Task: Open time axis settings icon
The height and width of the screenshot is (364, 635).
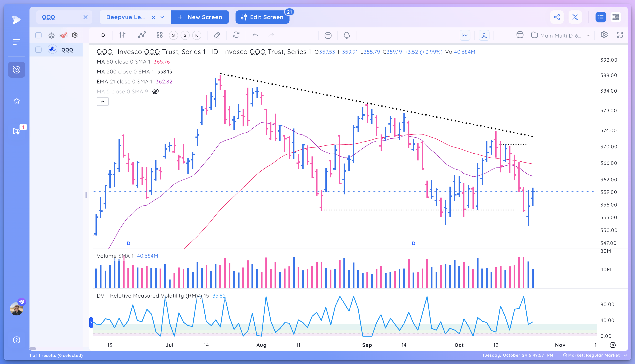Action: pyautogui.click(x=613, y=345)
